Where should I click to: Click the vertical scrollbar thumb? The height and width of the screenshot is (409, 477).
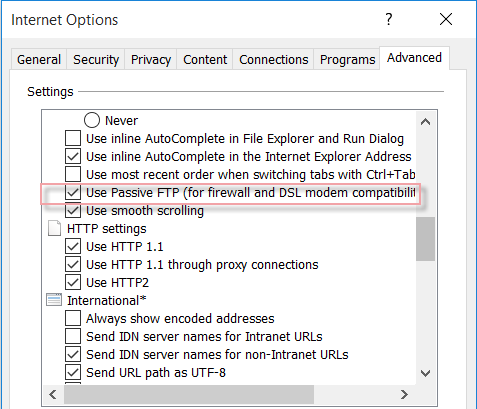[426, 239]
